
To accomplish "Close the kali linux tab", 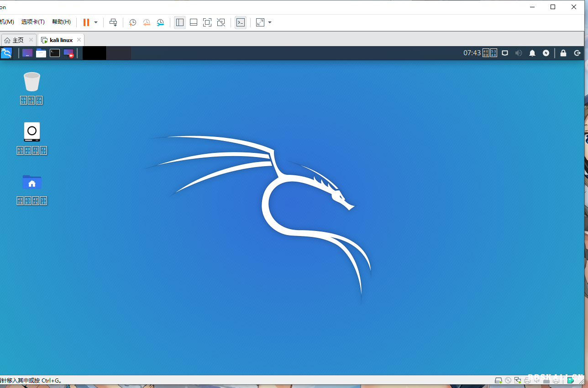I will (x=79, y=40).
